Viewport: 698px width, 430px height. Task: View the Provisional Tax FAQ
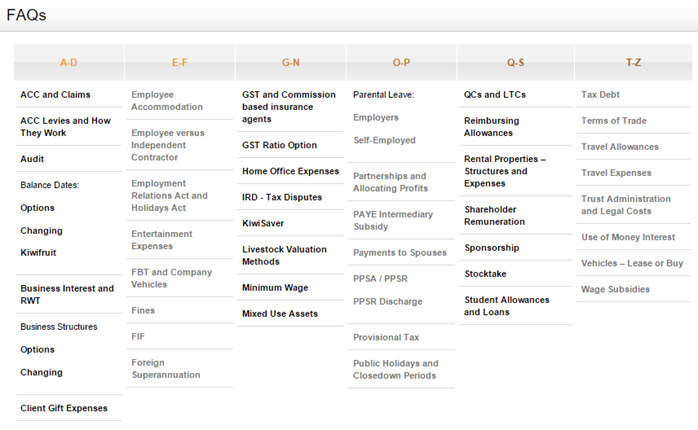click(386, 337)
